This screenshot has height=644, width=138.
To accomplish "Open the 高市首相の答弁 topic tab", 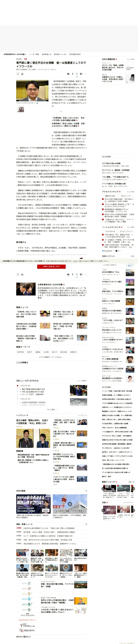I will pyautogui.click(x=75, y=54).
